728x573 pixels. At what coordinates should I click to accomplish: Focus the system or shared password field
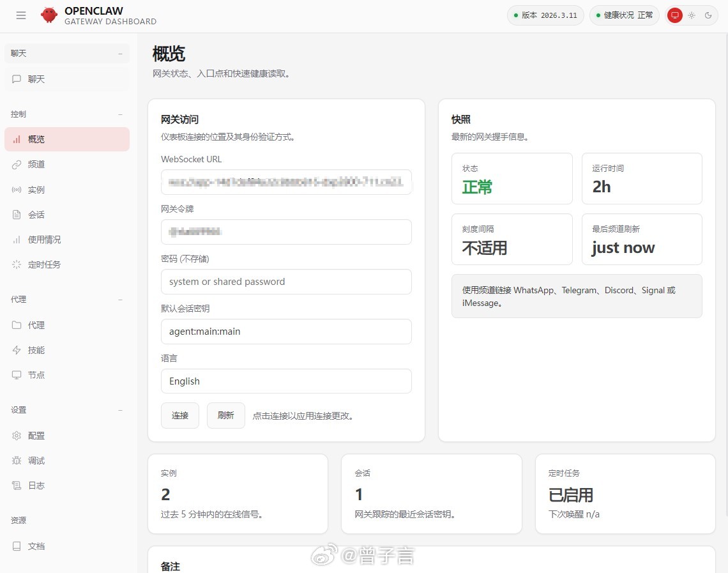click(x=286, y=282)
